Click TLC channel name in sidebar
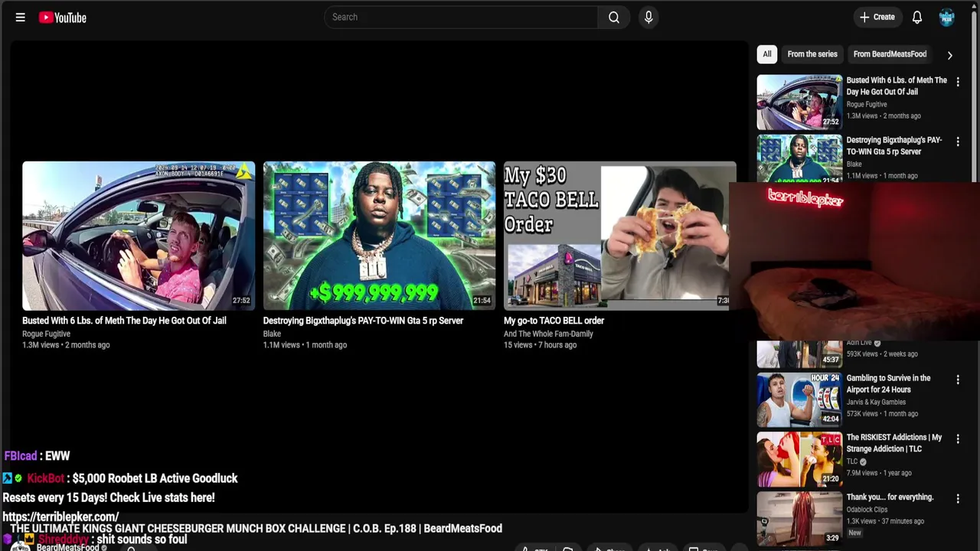980x551 pixels. pyautogui.click(x=852, y=461)
